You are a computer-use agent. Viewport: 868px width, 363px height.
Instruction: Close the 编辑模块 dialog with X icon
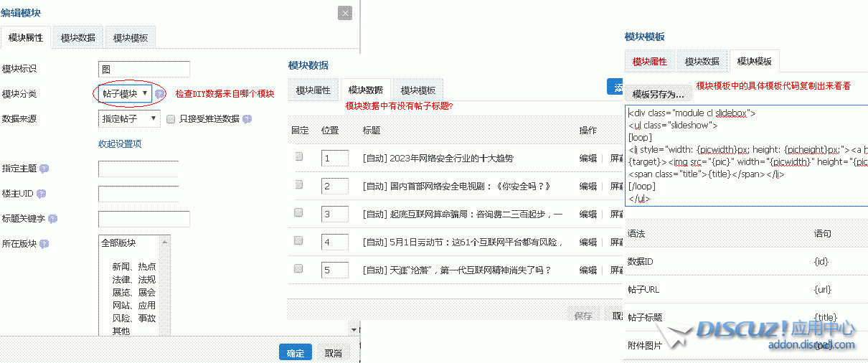[x=345, y=13]
